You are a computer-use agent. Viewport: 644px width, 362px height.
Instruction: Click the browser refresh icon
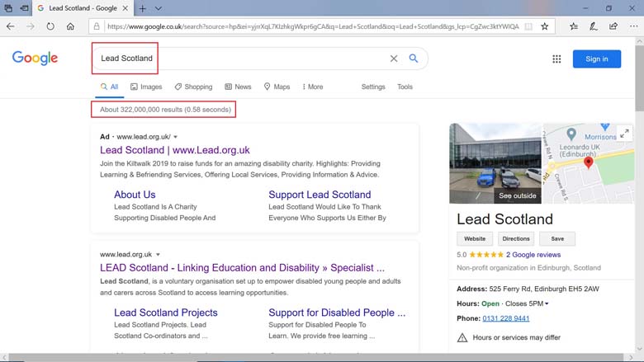[x=50, y=26]
